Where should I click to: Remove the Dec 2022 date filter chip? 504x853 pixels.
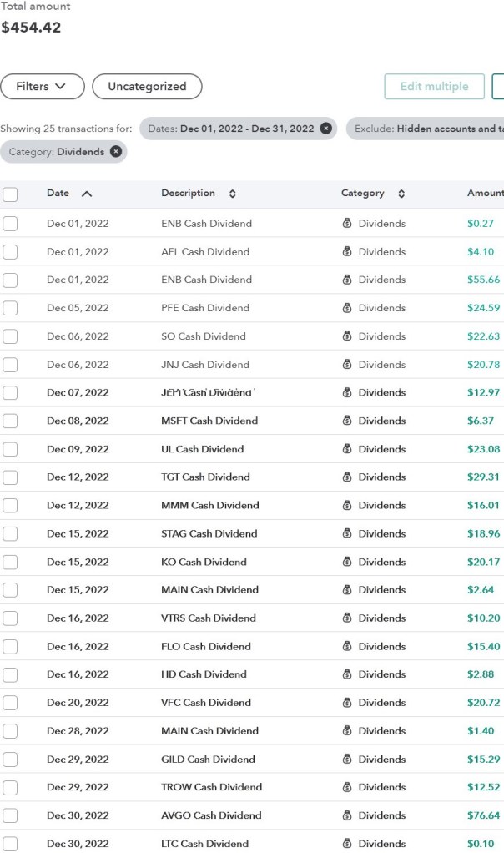[x=325, y=129]
